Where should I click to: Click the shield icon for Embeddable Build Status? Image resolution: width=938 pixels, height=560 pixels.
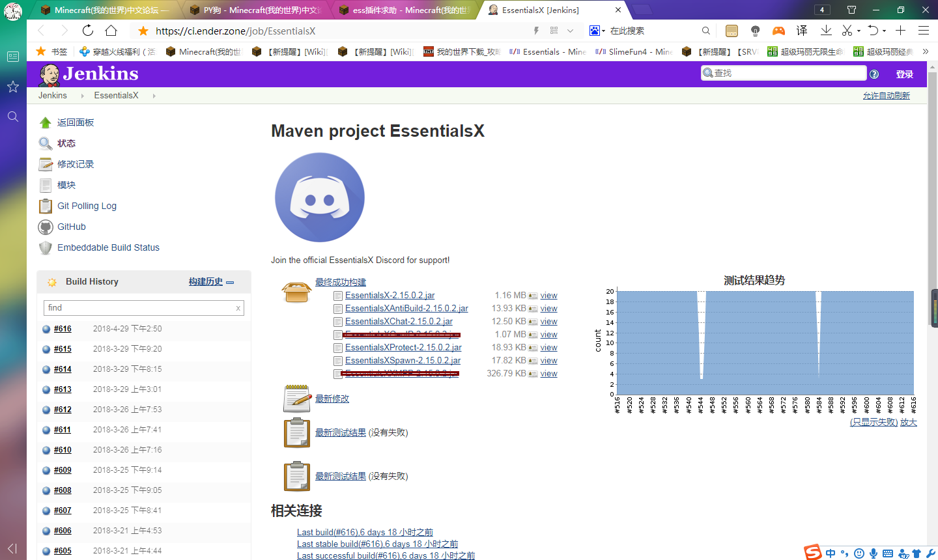[45, 247]
